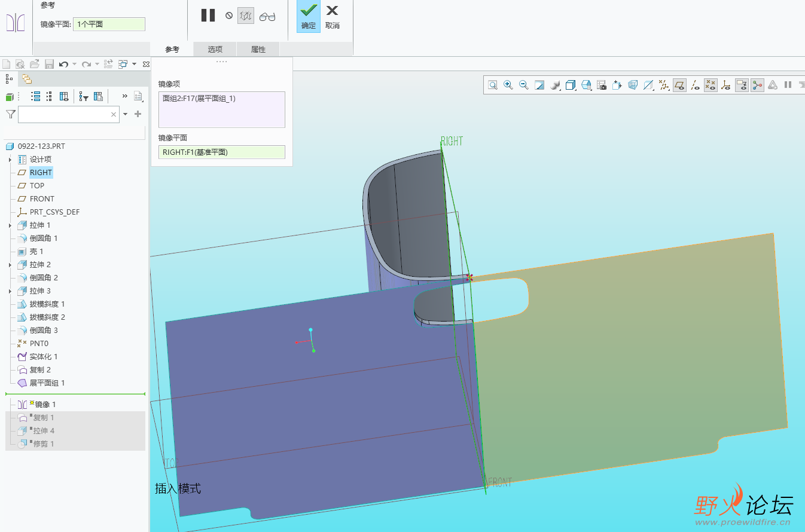Cancel the mirror with 取消
805x532 pixels.
[x=332, y=16]
